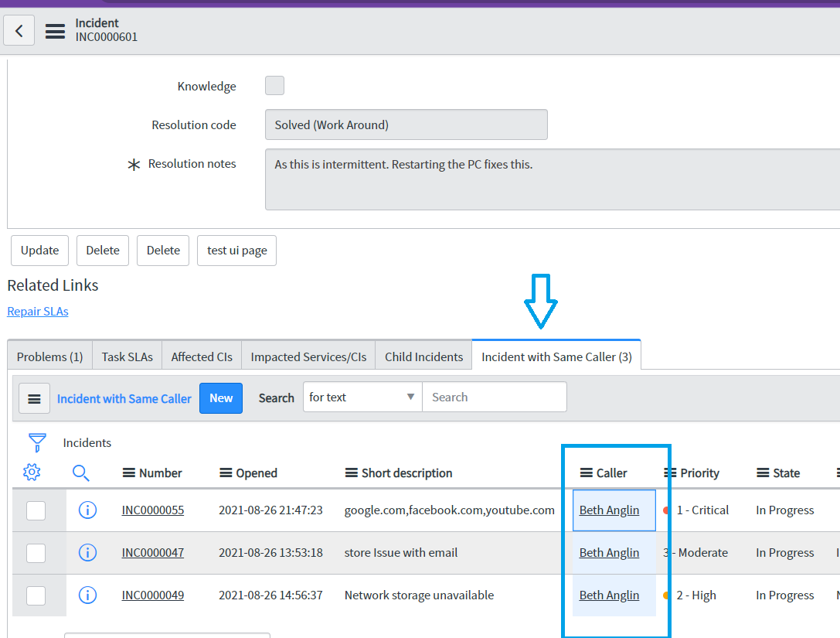The width and height of the screenshot is (840, 638).
Task: Open the personalize list gear icon
Action: (x=31, y=472)
